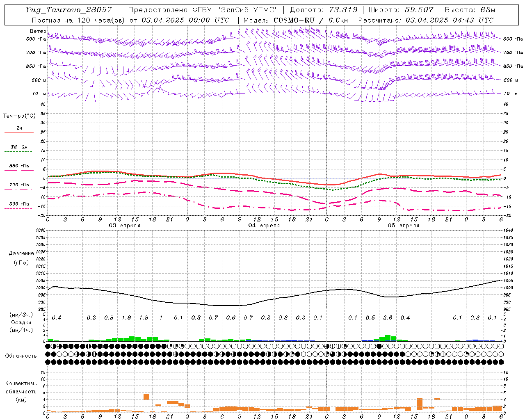Viewport: 525px width, 420px height.
Task: Click the 0.5 precipitation value
Action: (x=370, y=318)
